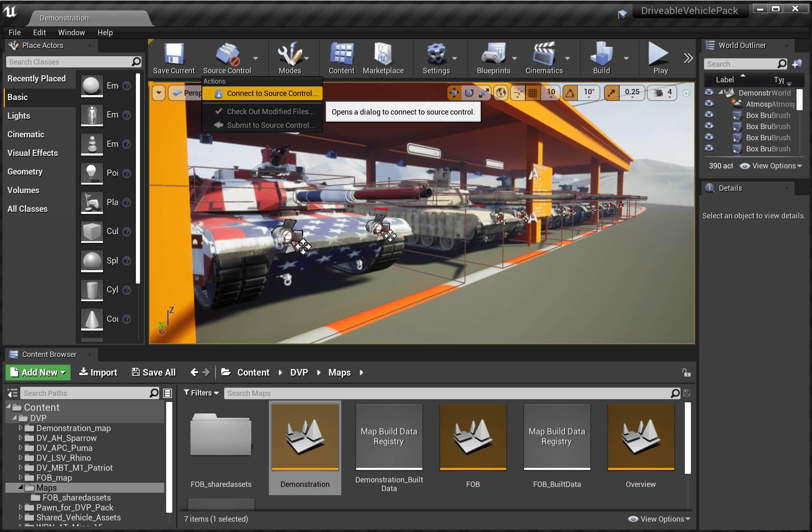The height and width of the screenshot is (532, 812).
Task: Open the Marketplace toolbar icon
Action: (x=383, y=54)
